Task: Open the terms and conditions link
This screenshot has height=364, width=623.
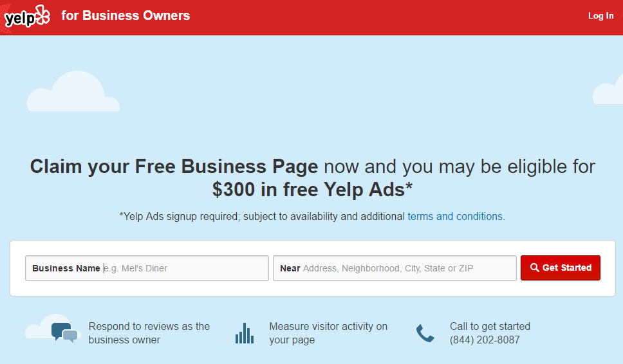Action: point(455,216)
